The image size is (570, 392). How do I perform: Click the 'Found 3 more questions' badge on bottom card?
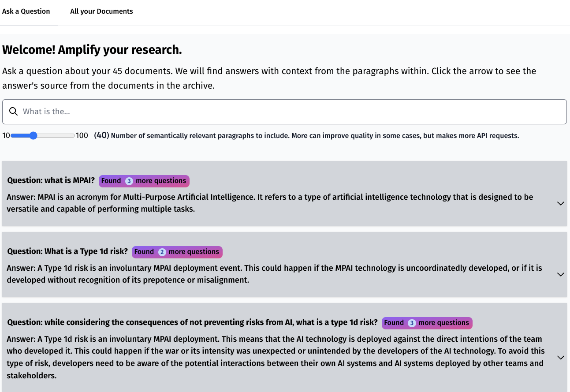[427, 323]
